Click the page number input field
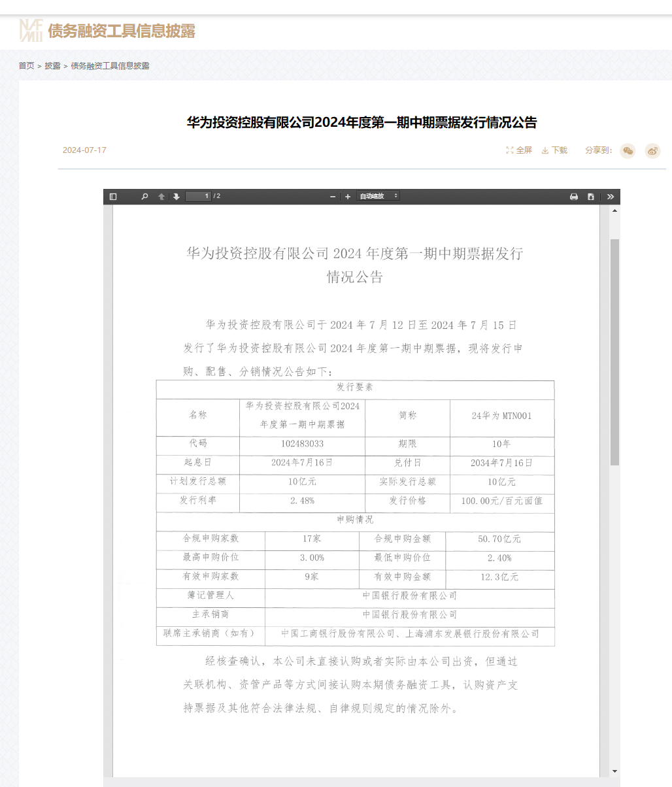672x787 pixels. pos(198,196)
